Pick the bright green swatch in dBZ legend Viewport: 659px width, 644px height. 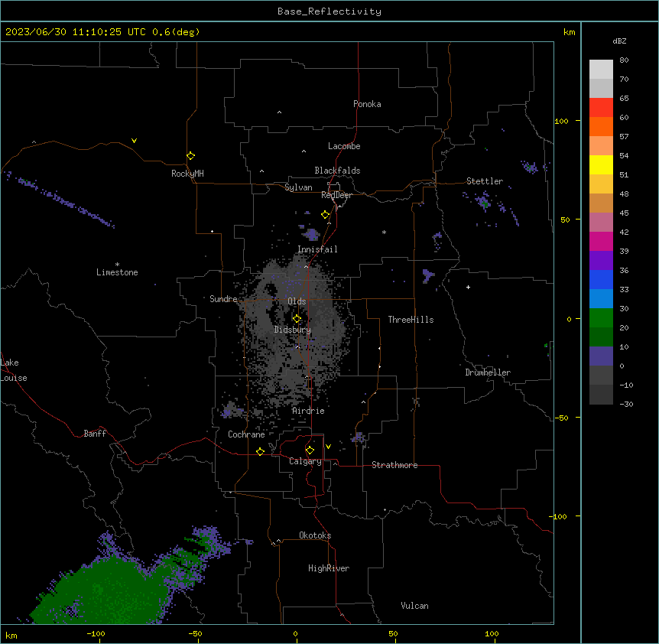click(601, 318)
